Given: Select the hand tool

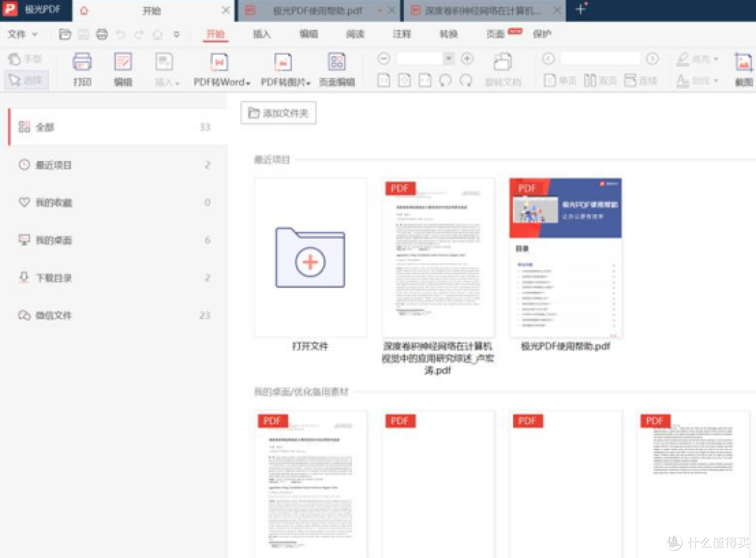Looking at the screenshot, I should [x=25, y=59].
